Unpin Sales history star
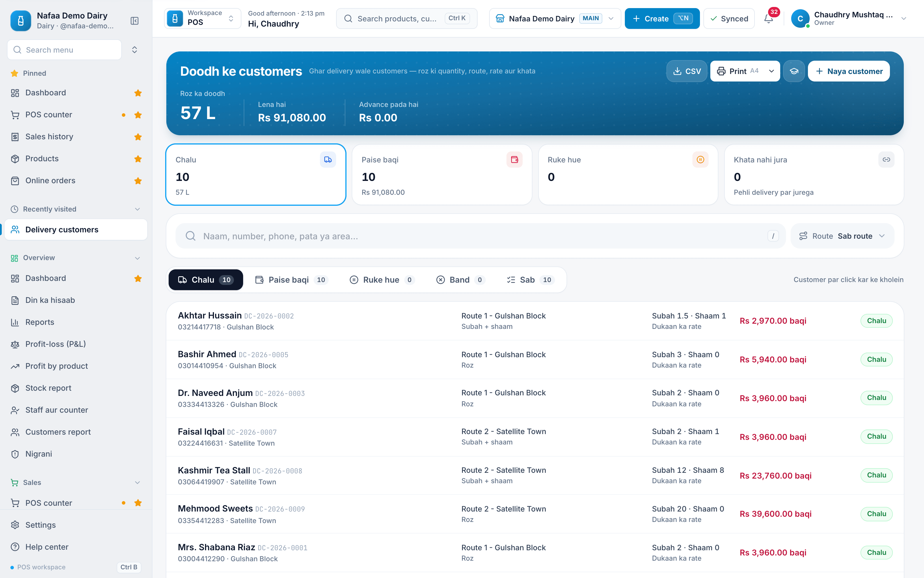 [138, 137]
